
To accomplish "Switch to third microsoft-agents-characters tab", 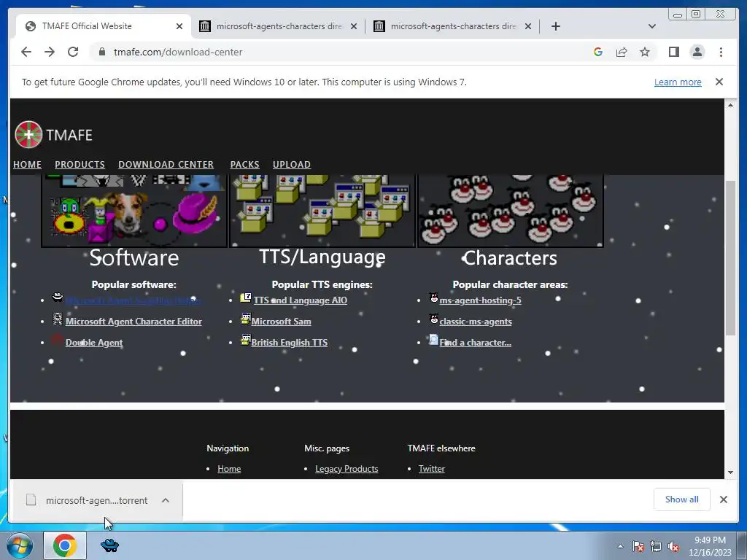I will coord(452,26).
